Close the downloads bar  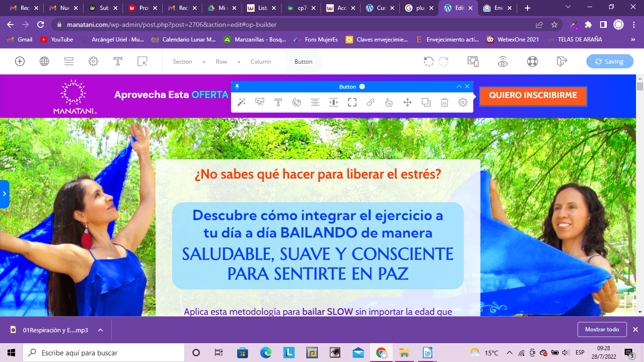(x=635, y=329)
